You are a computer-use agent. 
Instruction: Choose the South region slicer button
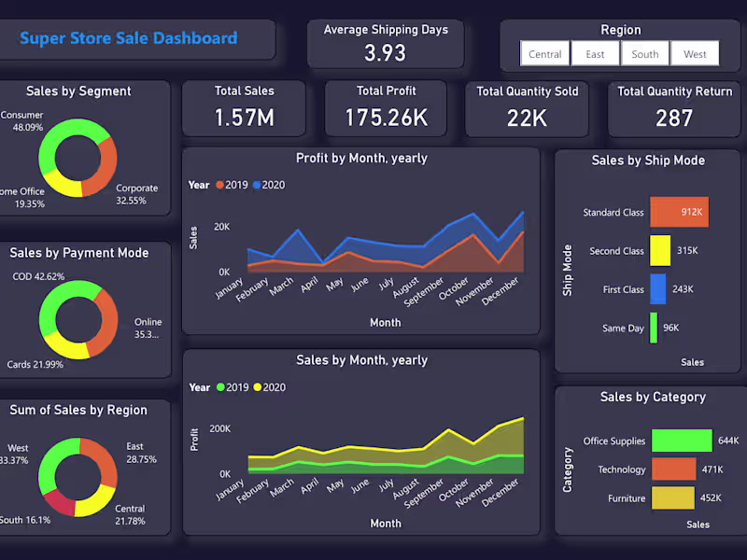[x=645, y=54]
